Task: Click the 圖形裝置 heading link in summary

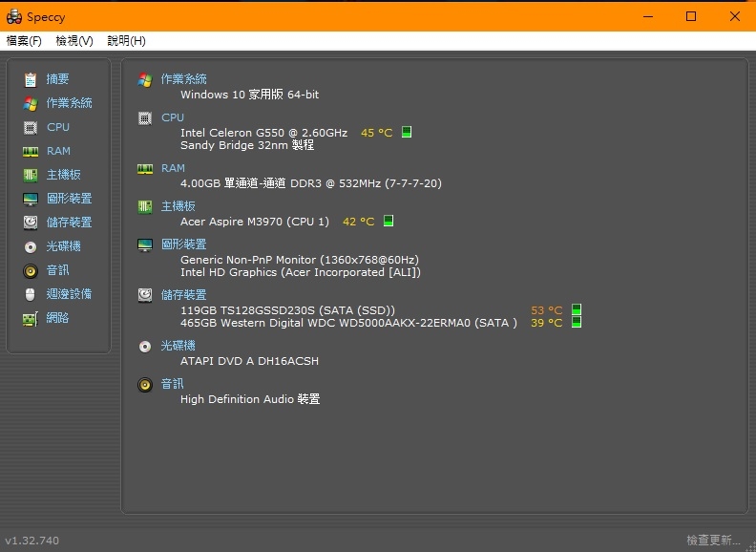Action: (x=183, y=244)
